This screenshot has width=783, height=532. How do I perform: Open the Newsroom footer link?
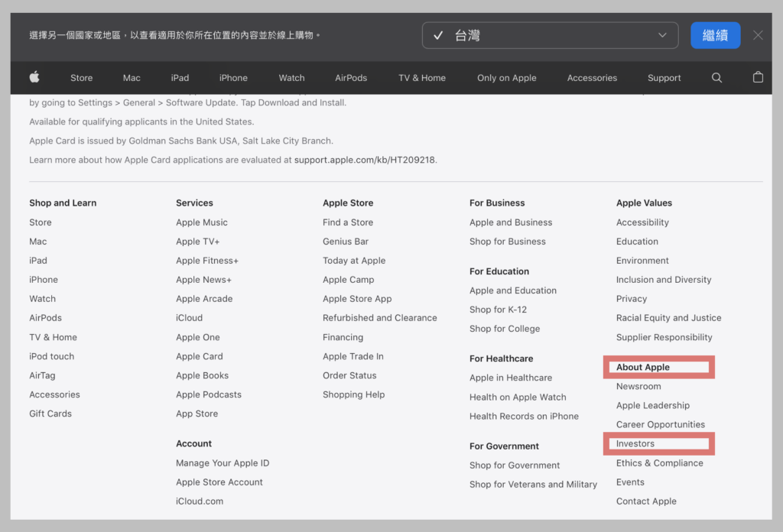[638, 386]
